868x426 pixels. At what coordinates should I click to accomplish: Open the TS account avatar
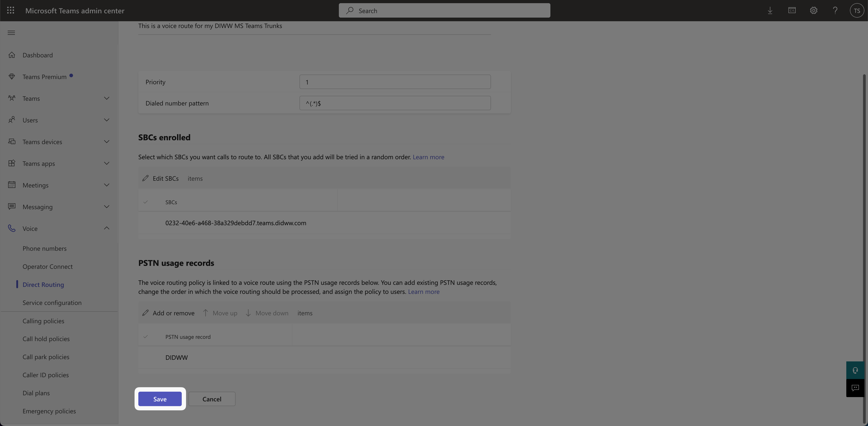pyautogui.click(x=857, y=10)
